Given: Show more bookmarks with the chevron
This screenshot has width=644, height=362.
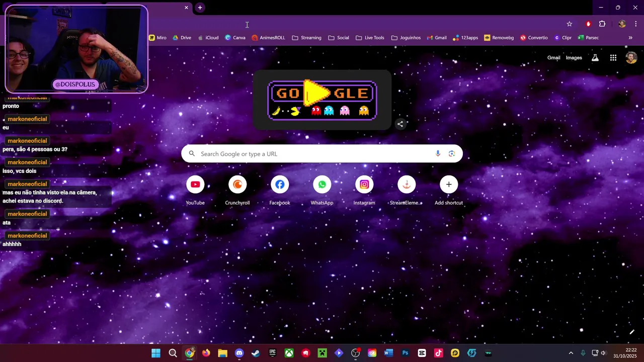Looking at the screenshot, I should pos(630,38).
